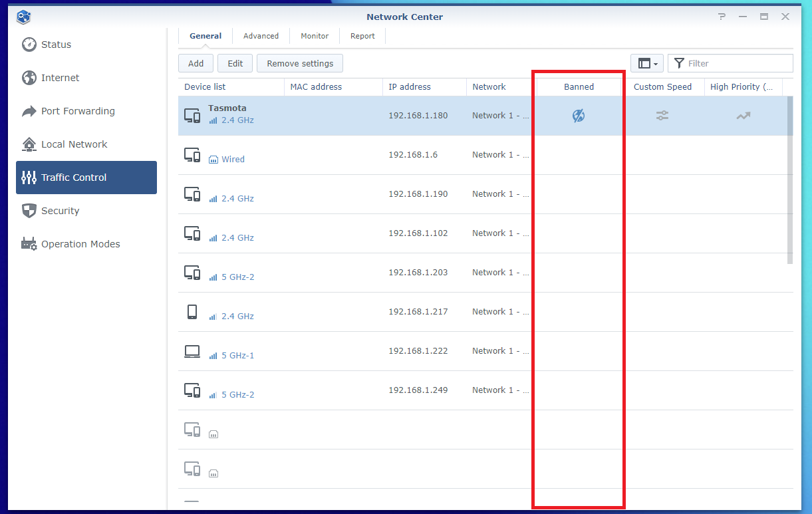Open the column view layout dropdown
Screen dimensions: 812x514
coord(647,63)
